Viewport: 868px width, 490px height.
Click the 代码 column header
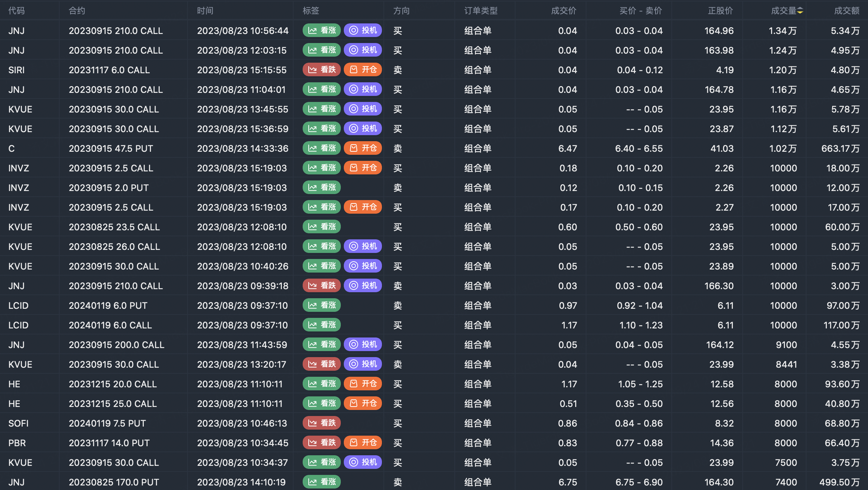[17, 11]
